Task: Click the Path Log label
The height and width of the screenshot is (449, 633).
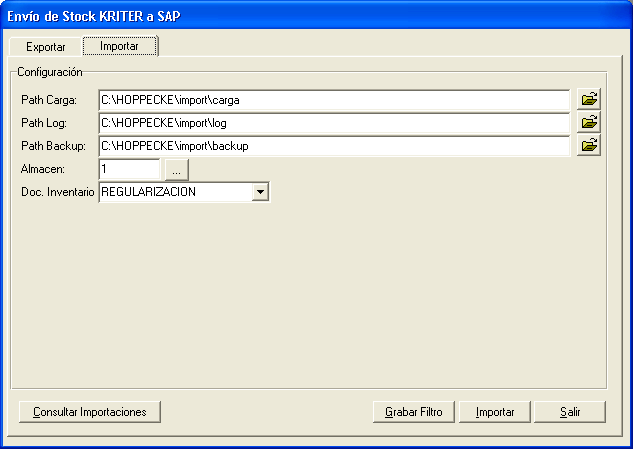Action: [44, 123]
